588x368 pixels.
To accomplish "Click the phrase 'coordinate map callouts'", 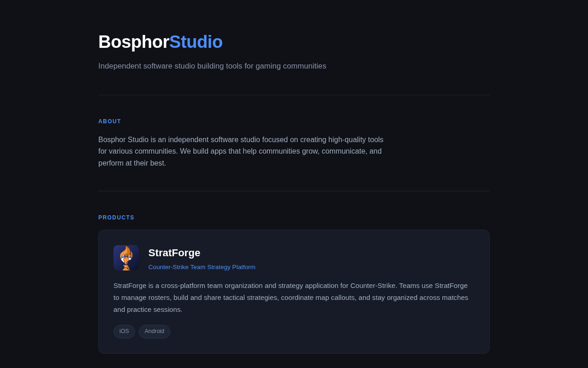I will [x=319, y=298].
